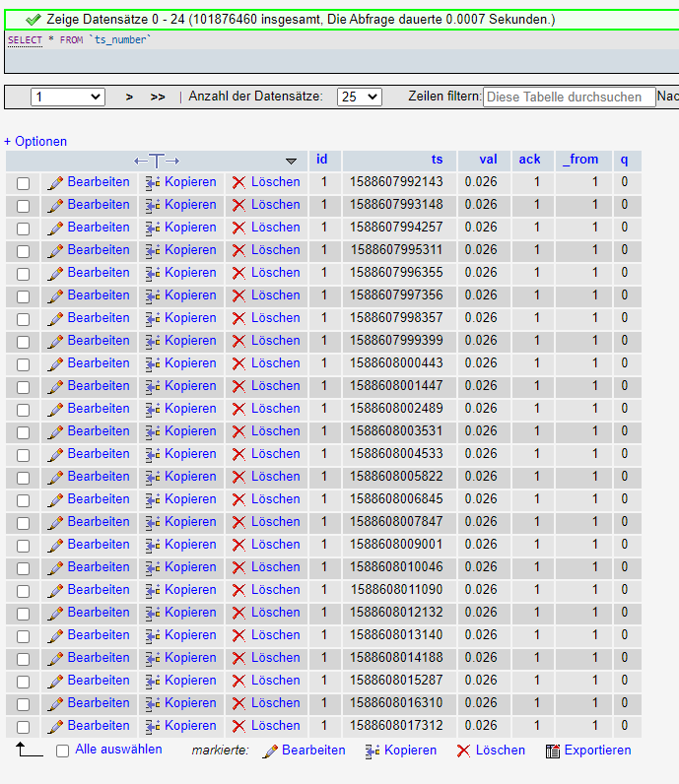Viewport: 679px width, 784px height.
Task: Expand the '+ Optionen' section
Action: [35, 142]
